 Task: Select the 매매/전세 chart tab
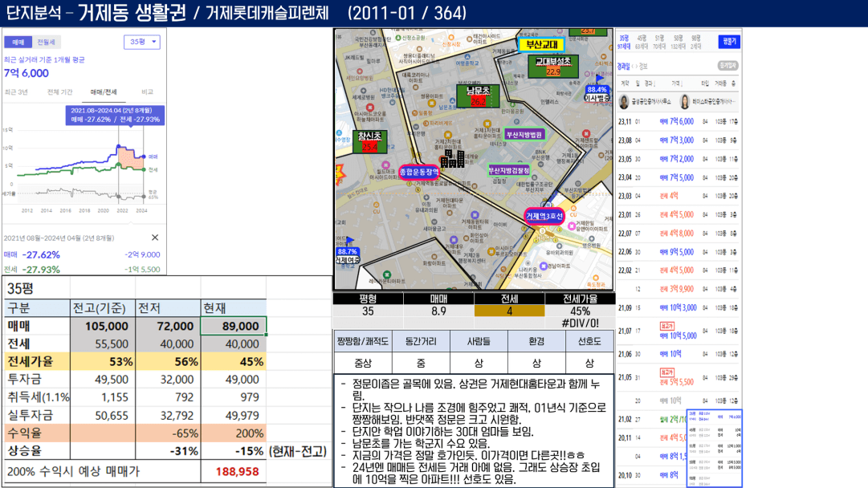pyautogui.click(x=104, y=91)
